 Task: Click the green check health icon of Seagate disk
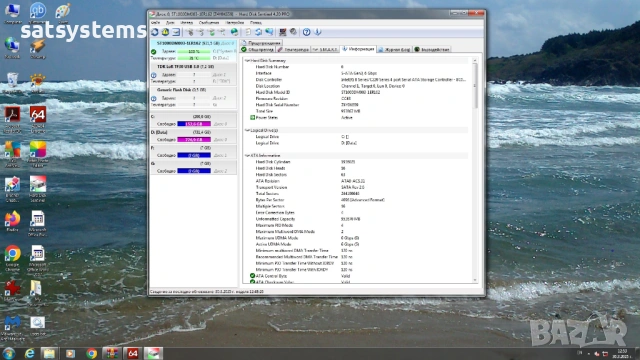(153, 52)
